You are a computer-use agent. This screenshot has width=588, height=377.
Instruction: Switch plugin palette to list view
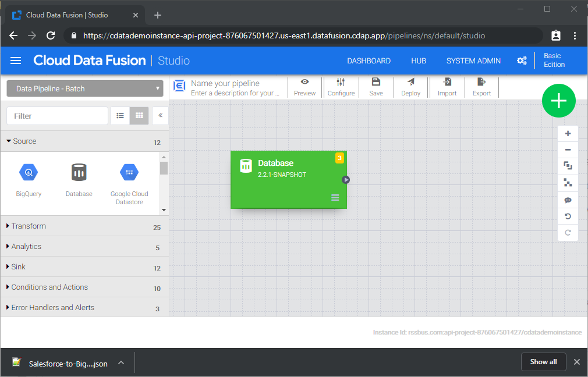coord(120,116)
